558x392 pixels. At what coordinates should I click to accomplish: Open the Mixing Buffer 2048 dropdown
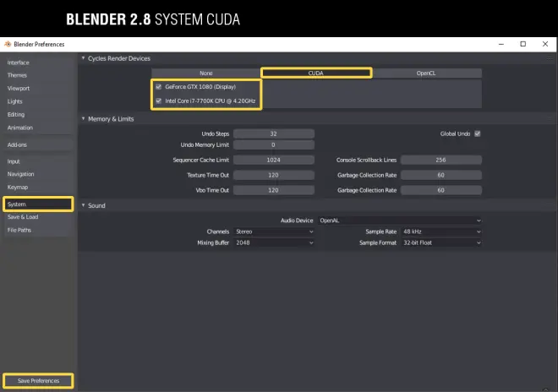tap(274, 242)
